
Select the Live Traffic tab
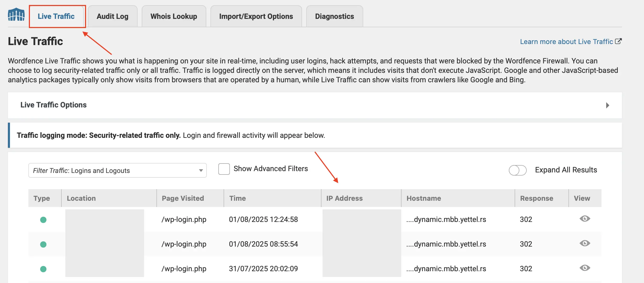[x=56, y=16]
